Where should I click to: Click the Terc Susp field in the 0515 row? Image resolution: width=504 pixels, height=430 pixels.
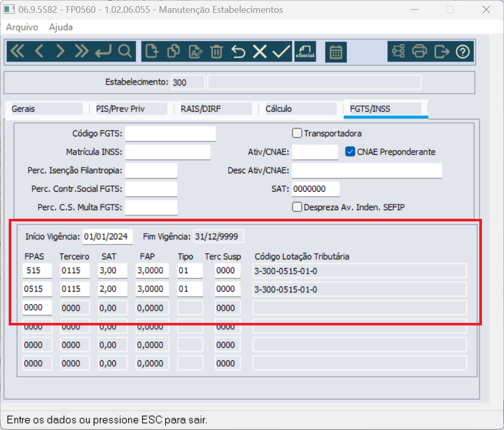[228, 289]
